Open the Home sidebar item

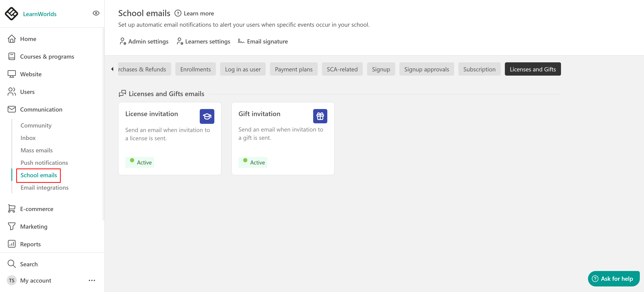(28, 39)
